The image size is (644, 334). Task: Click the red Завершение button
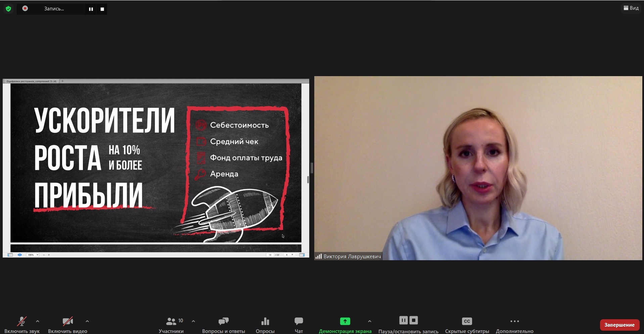(619, 325)
